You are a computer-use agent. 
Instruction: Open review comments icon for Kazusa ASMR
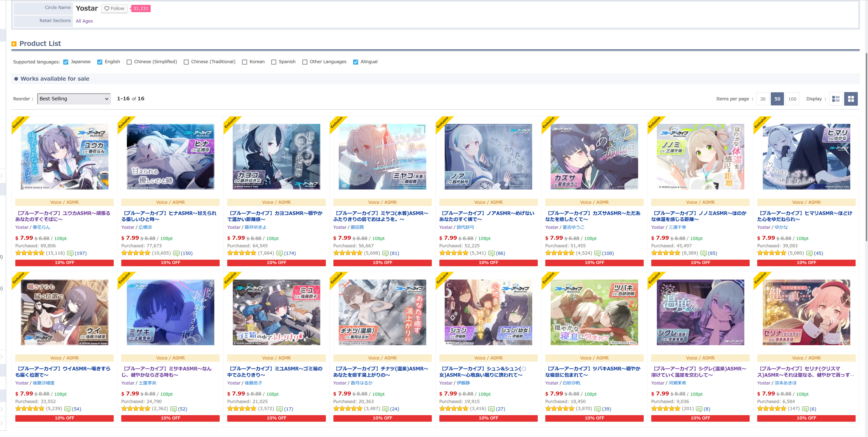click(598, 253)
